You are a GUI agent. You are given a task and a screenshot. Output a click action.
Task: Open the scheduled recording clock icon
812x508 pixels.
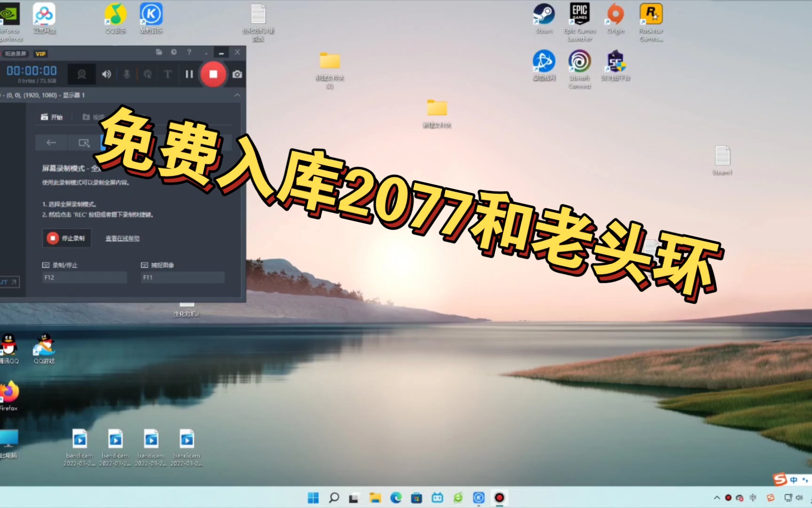click(174, 52)
